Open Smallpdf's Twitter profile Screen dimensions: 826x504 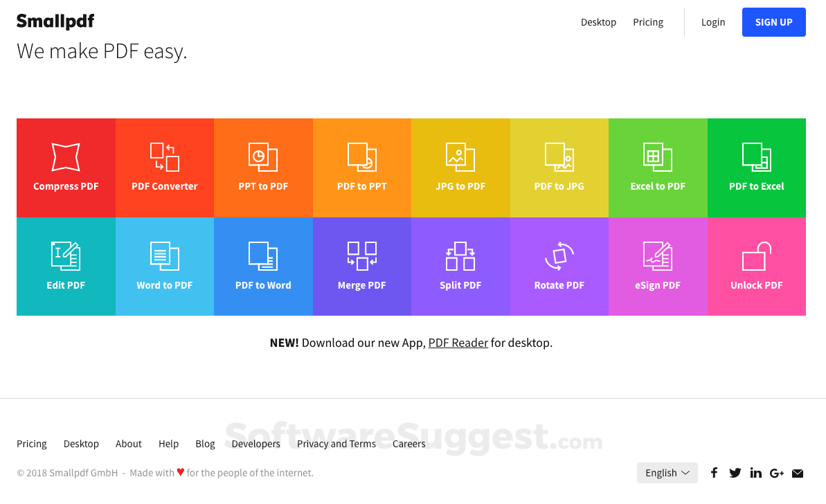click(x=735, y=472)
